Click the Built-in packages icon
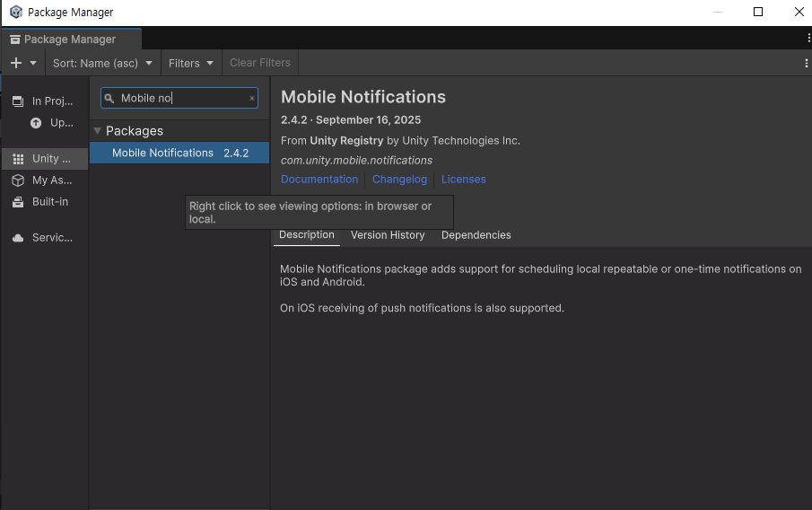The image size is (812, 510). 18,202
